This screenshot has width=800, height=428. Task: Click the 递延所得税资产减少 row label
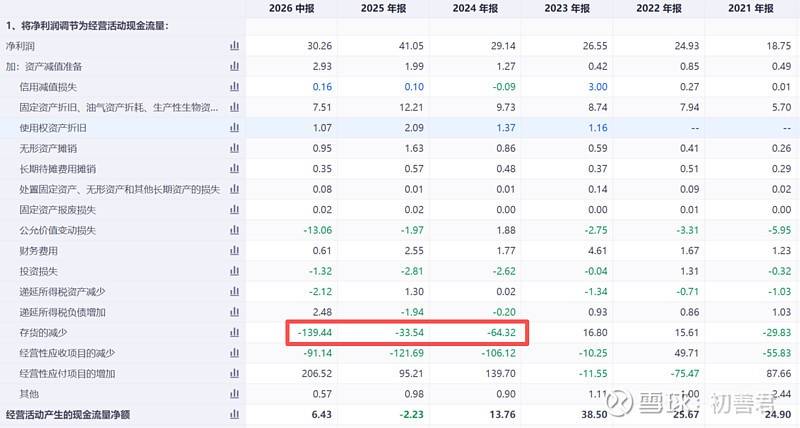click(x=62, y=292)
